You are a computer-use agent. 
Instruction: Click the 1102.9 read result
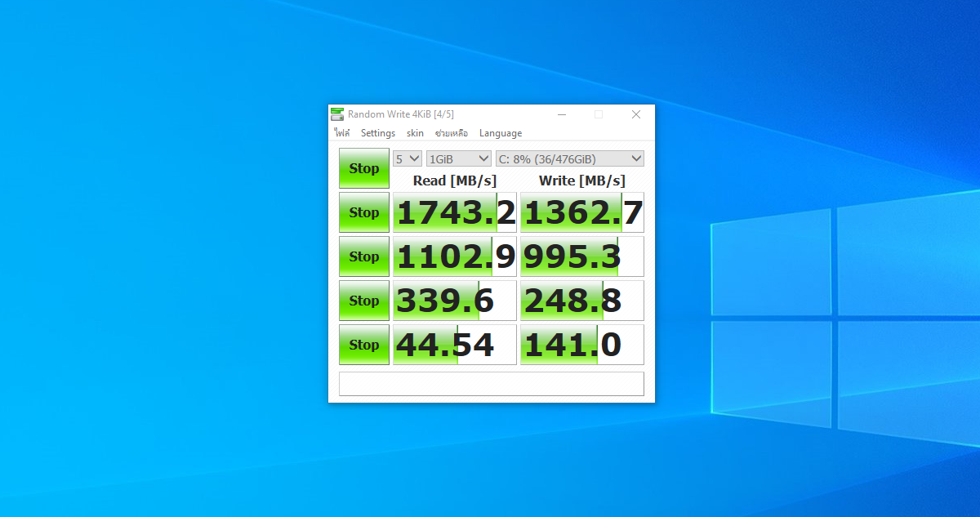coord(455,256)
